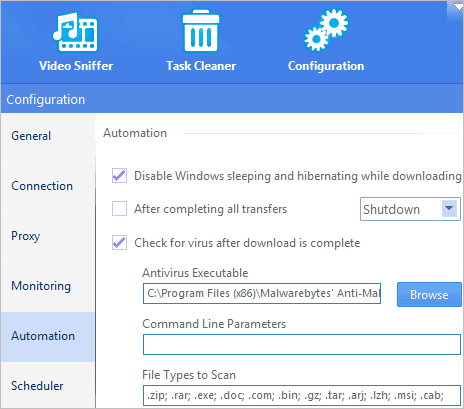
Task: Click the Video Sniffer label text
Action: click(76, 66)
